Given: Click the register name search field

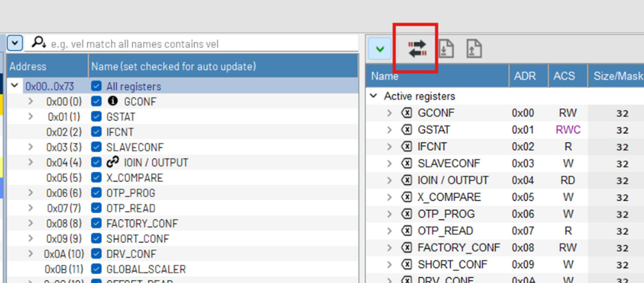Looking at the screenshot, I should pos(201,44).
